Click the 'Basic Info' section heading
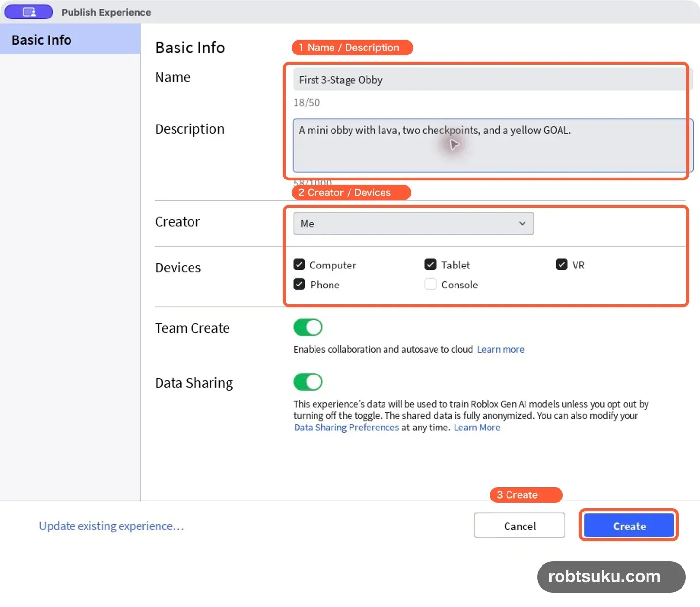This screenshot has width=700, height=607. tap(190, 48)
